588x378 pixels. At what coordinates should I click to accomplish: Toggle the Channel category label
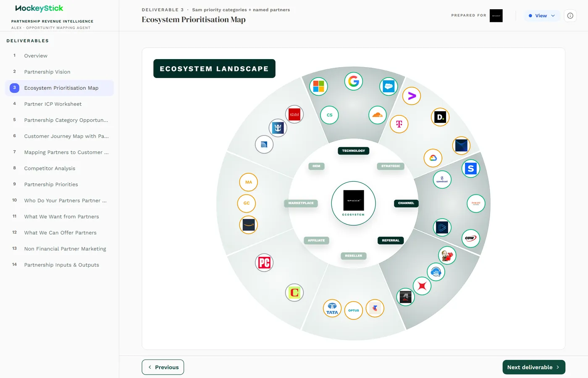pos(406,203)
